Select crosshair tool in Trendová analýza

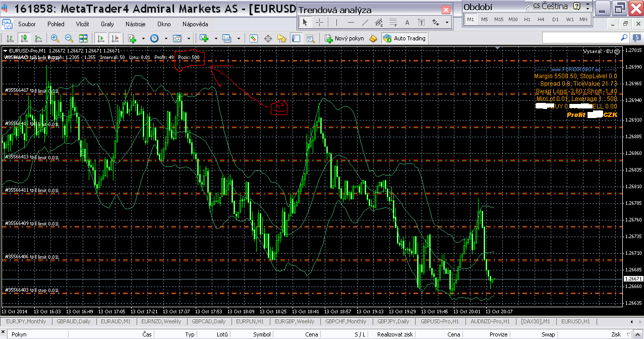(319, 22)
